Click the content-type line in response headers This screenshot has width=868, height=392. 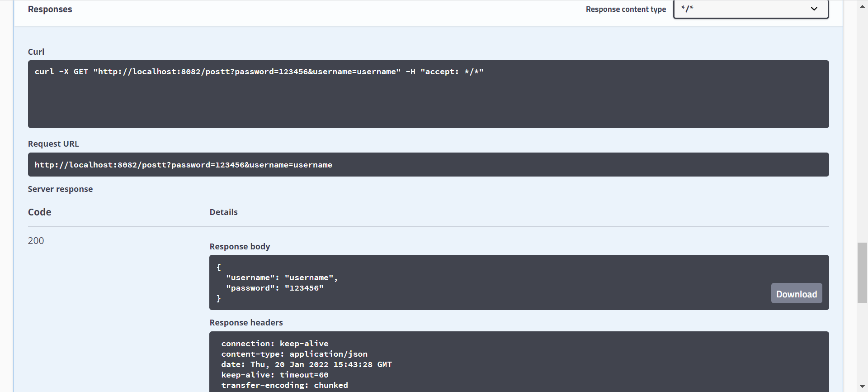pyautogui.click(x=294, y=354)
